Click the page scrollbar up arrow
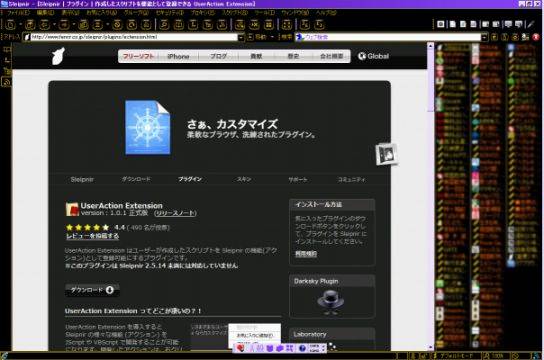 click(x=430, y=46)
